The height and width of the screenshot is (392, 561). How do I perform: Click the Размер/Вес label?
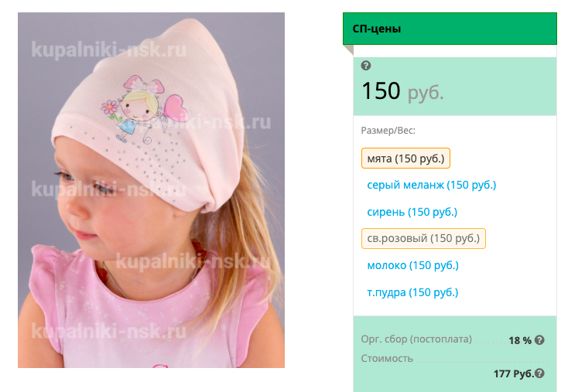tap(388, 131)
